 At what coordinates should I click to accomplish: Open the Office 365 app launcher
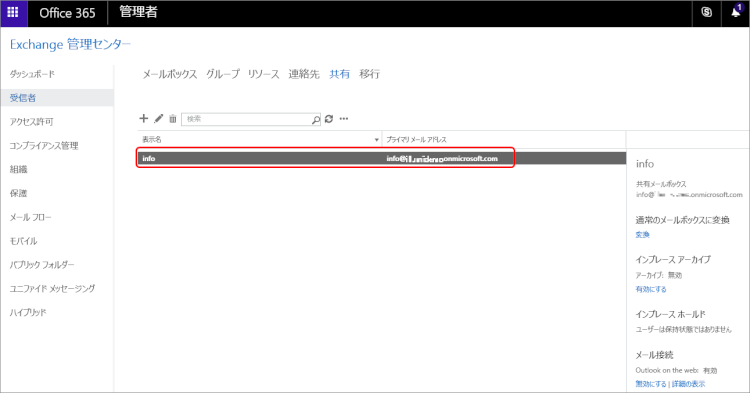click(13, 13)
